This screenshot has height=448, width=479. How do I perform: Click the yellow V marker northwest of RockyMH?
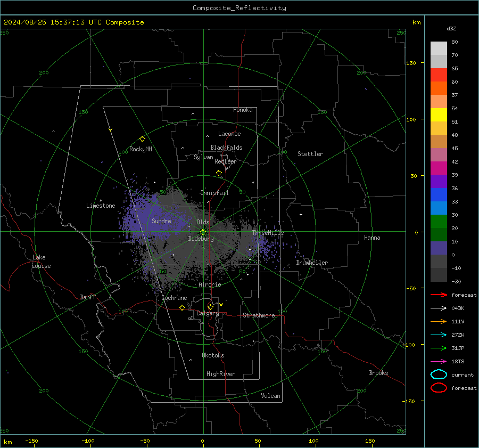coord(111,130)
